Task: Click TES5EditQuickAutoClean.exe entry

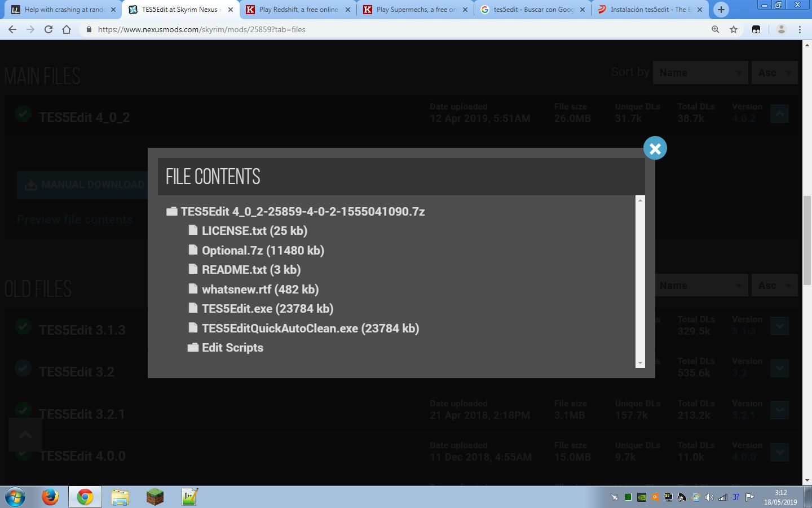Action: [304, 329]
